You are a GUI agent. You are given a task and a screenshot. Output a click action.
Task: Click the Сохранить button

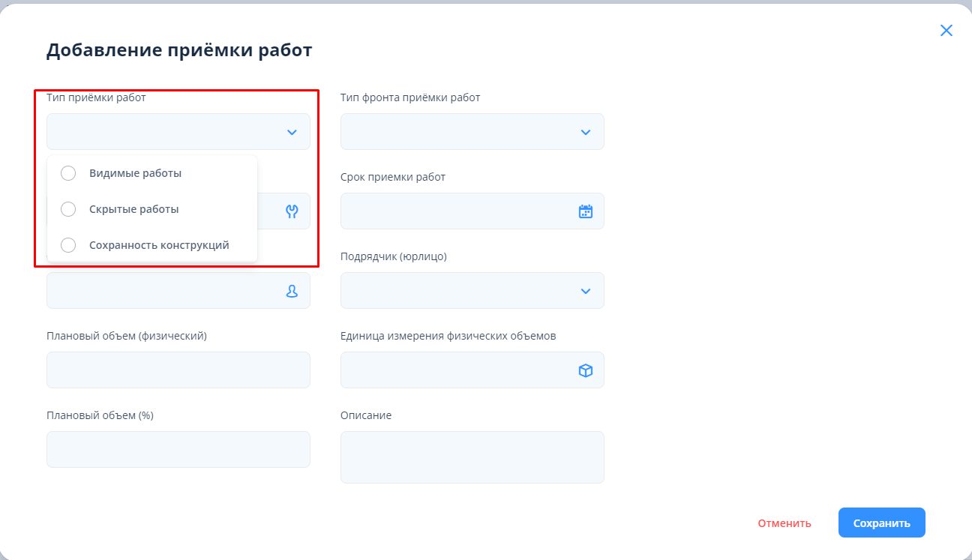click(881, 523)
